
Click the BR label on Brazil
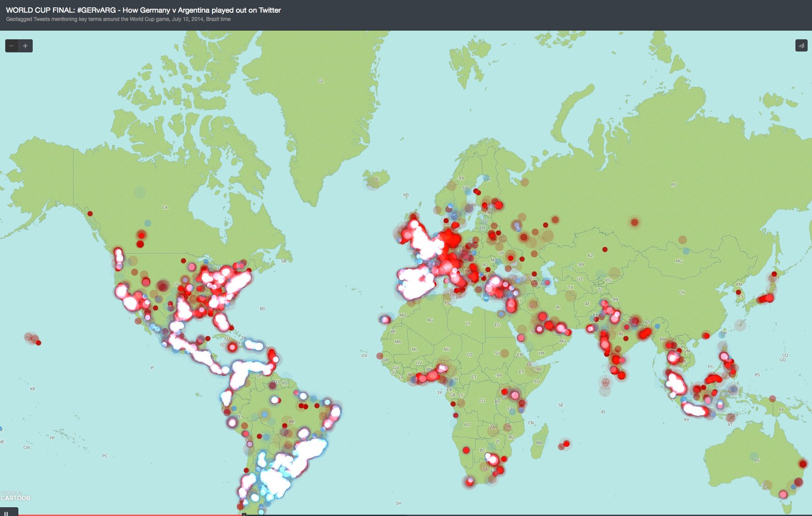pyautogui.click(x=291, y=422)
